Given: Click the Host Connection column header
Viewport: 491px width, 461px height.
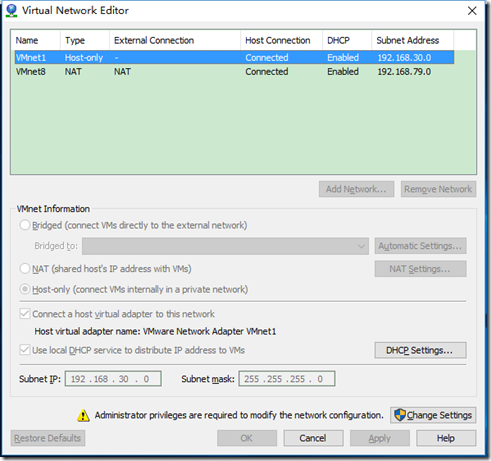Looking at the screenshot, I should point(281,40).
